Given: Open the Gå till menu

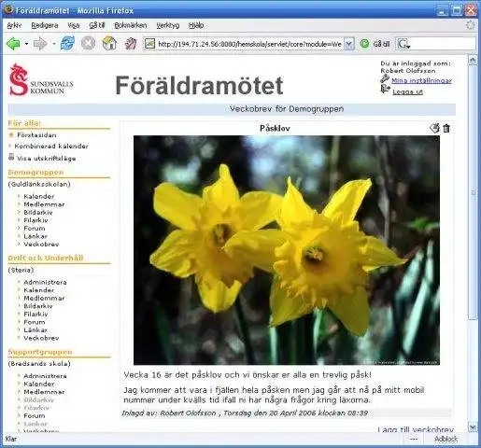Looking at the screenshot, I should click(97, 25).
